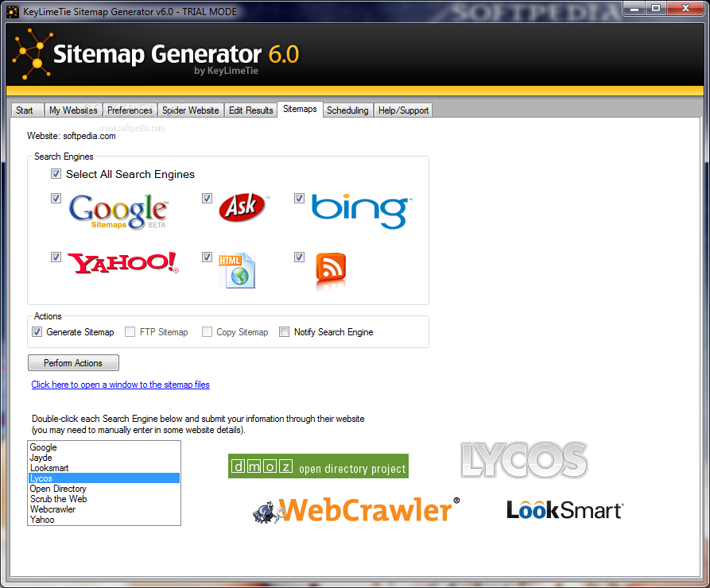
Task: Click the Perform Actions button
Action: [x=73, y=363]
